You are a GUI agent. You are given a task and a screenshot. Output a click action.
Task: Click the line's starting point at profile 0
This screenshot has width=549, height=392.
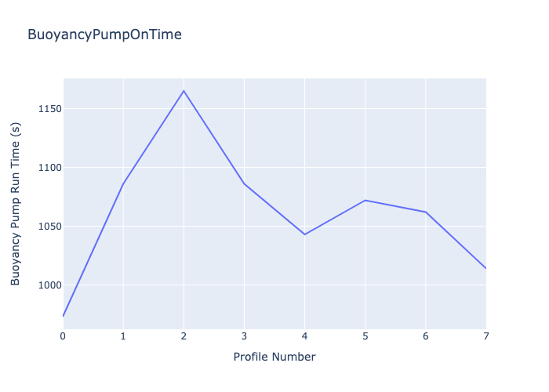coord(64,316)
